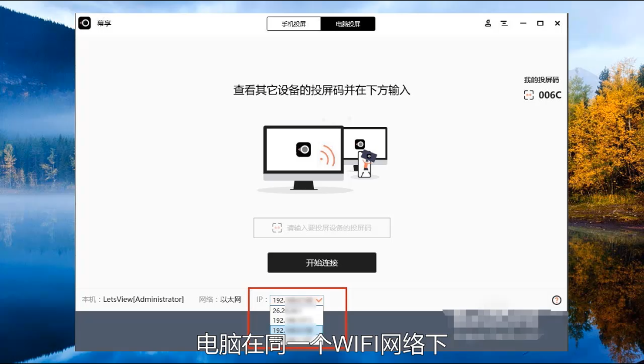The width and height of the screenshot is (644, 364).
Task: Maximize the 幕享 window
Action: 540,23
